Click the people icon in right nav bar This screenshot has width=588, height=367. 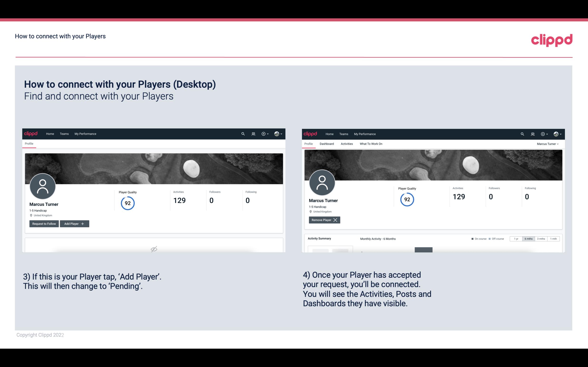(x=532, y=134)
